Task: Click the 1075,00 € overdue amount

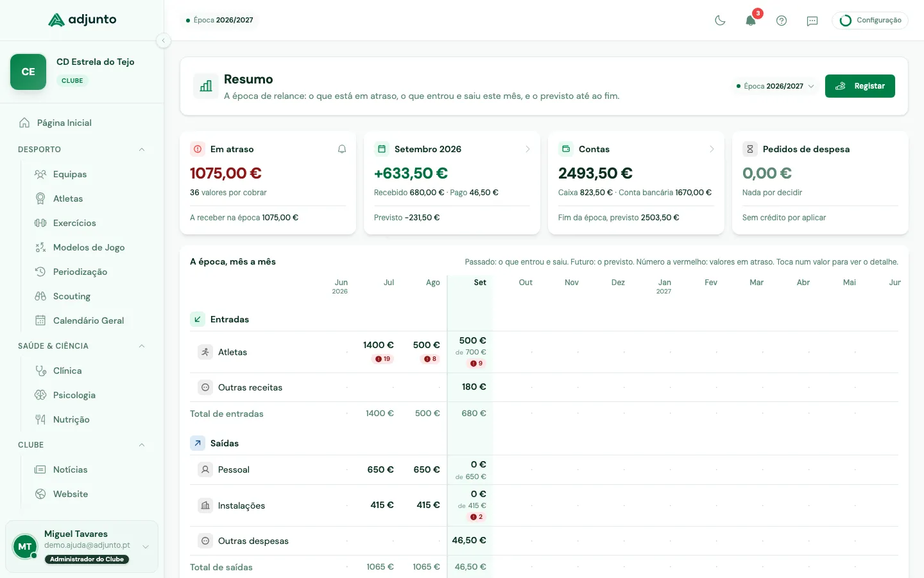Action: click(x=226, y=173)
